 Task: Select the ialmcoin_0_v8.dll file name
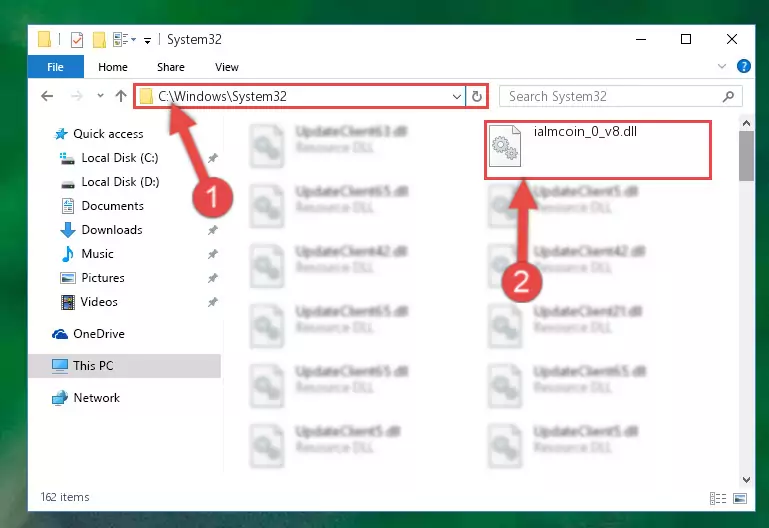[585, 131]
